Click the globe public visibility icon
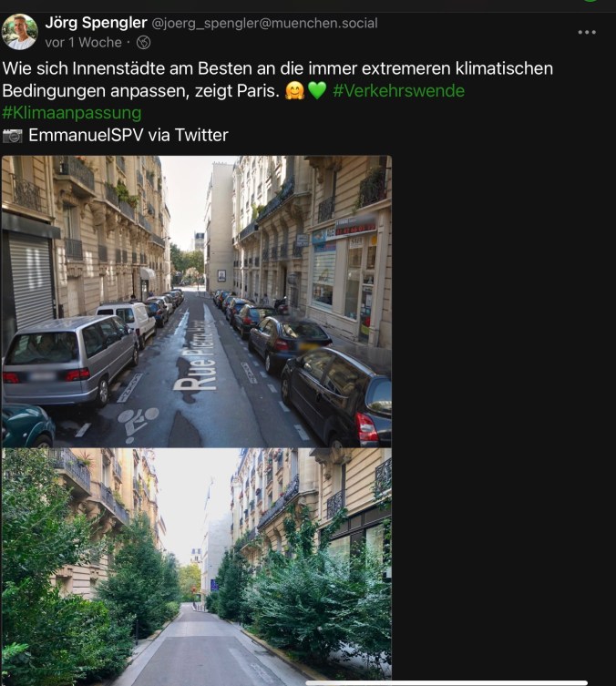 (x=143, y=43)
